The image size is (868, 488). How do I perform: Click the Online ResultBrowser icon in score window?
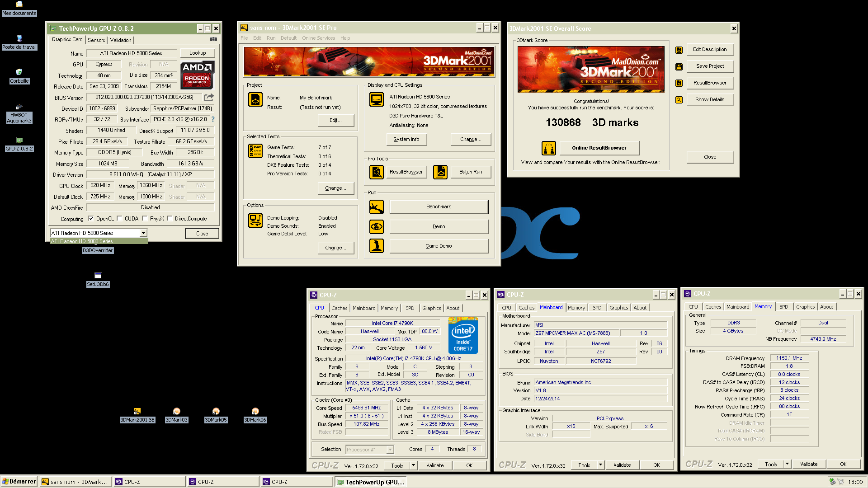[548, 148]
